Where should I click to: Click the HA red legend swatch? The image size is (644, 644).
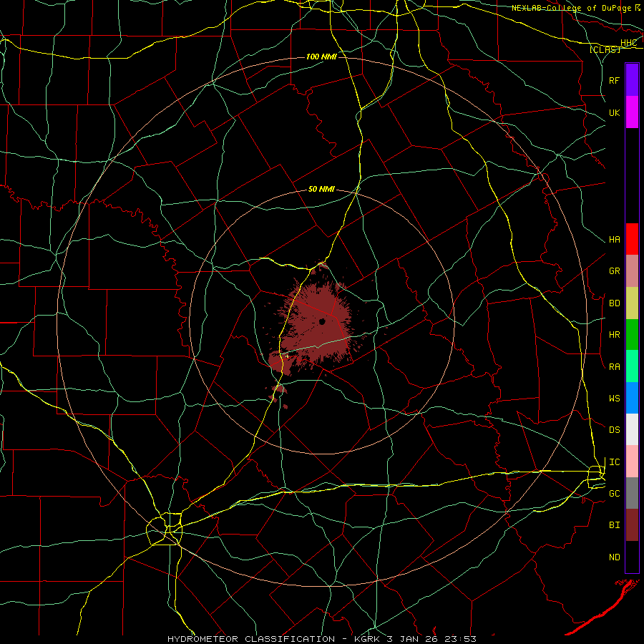632,239
